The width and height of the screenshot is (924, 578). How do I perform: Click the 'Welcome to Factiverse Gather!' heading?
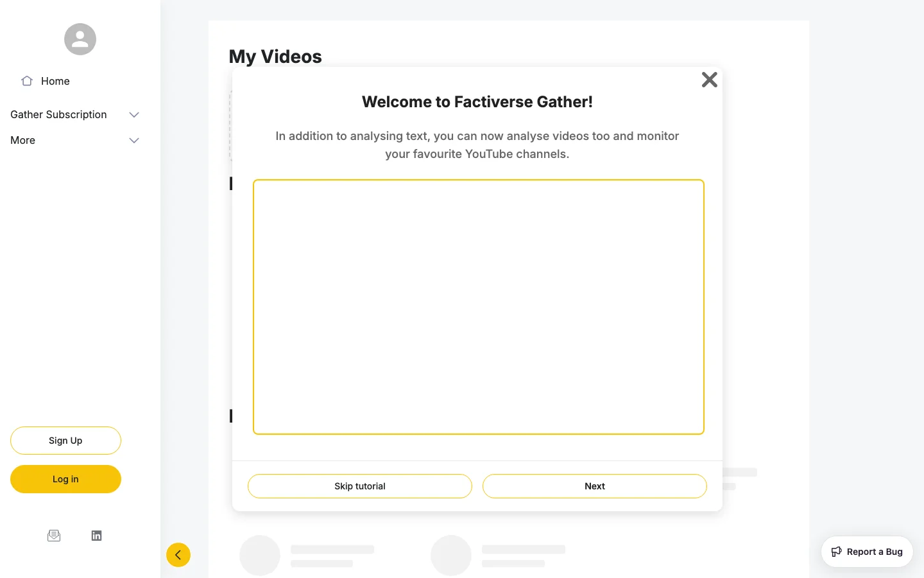pos(477,101)
